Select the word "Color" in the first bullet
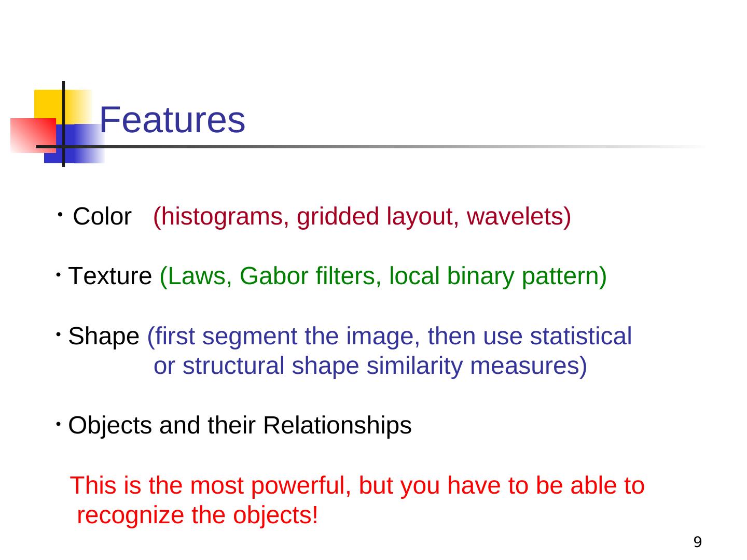Viewport: 747px width, 560px height. pyautogui.click(x=102, y=217)
